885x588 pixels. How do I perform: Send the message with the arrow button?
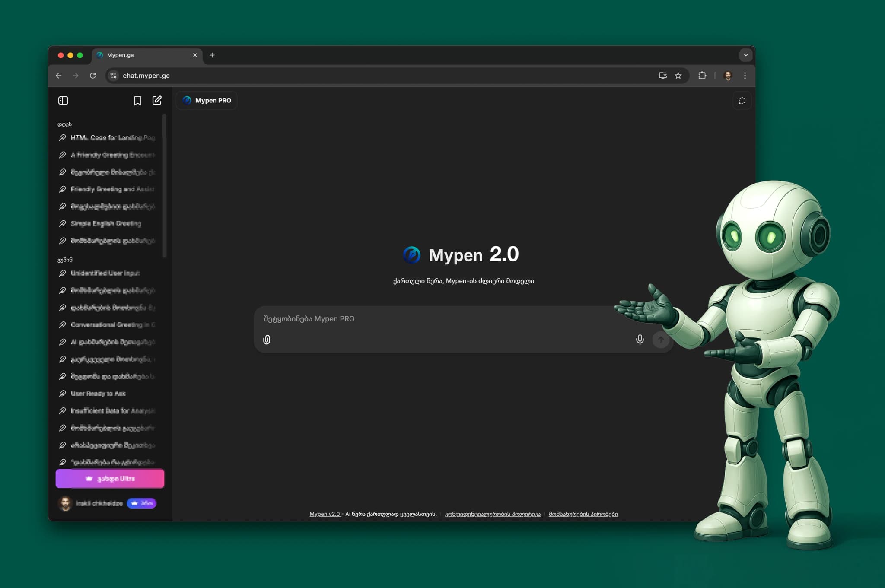pos(660,340)
